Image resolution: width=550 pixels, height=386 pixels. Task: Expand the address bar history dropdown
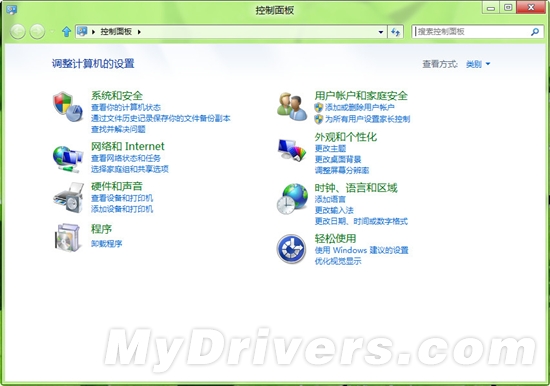[381, 32]
